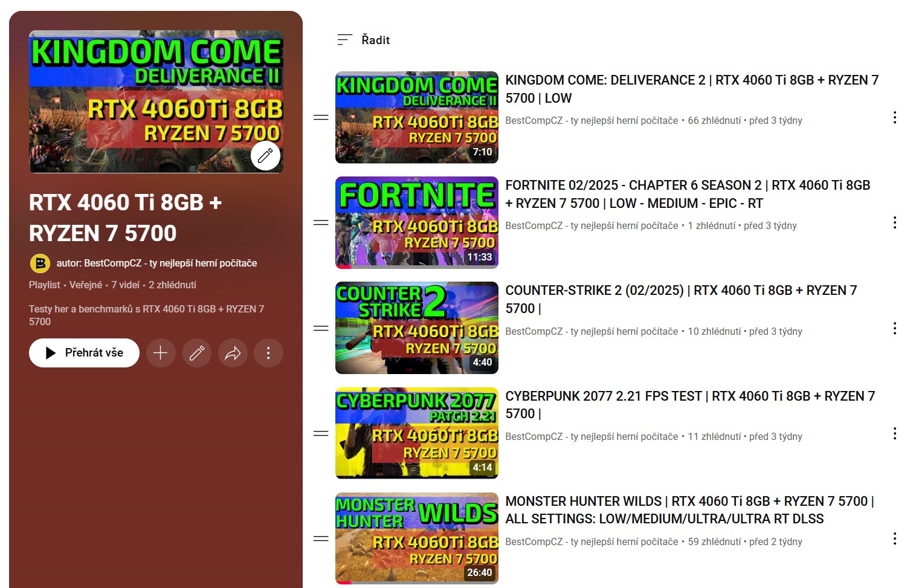Screen dimensions: 922x588
Task: Open title MONSTER HUNTER WILDS video link
Action: point(689,510)
